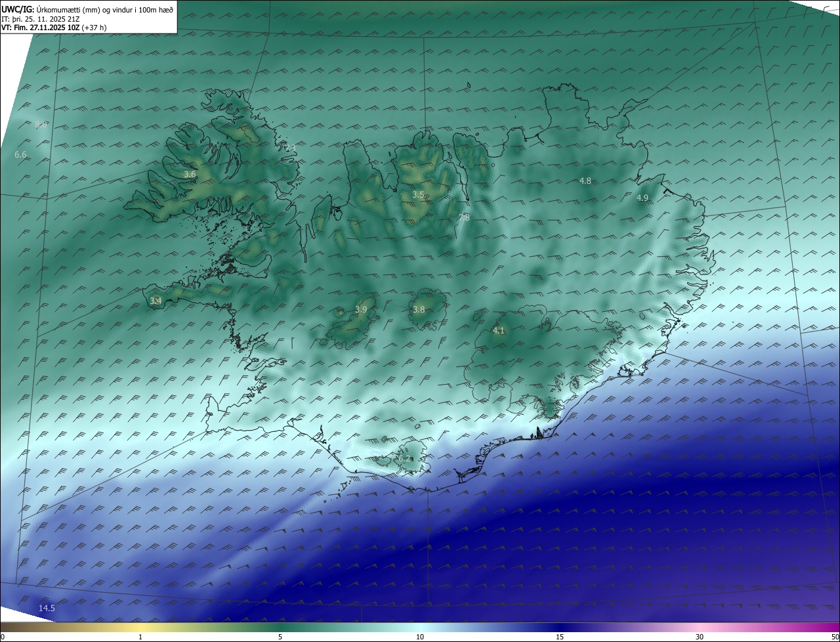
Task: Click the 10 tick on the colour scale
Action: point(420,637)
